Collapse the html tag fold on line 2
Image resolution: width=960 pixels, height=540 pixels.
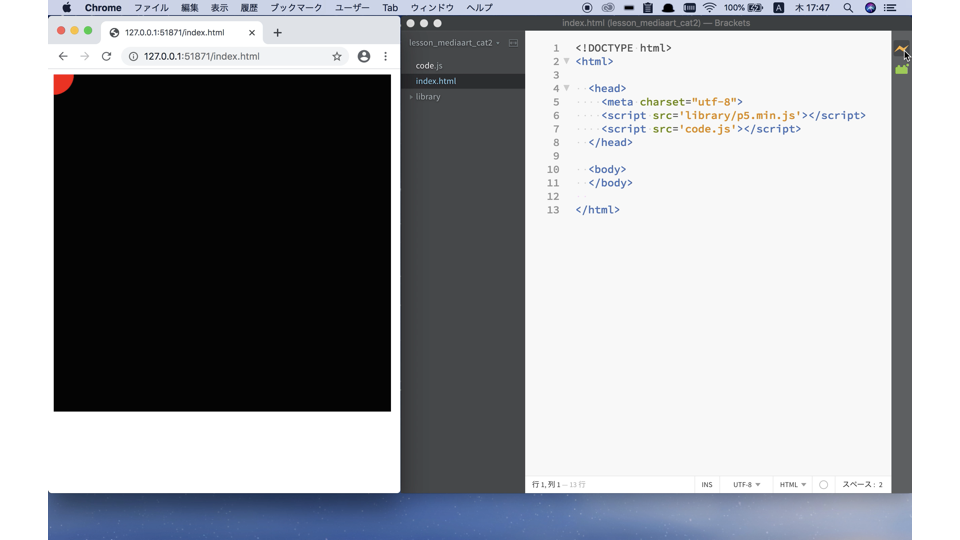coord(567,61)
